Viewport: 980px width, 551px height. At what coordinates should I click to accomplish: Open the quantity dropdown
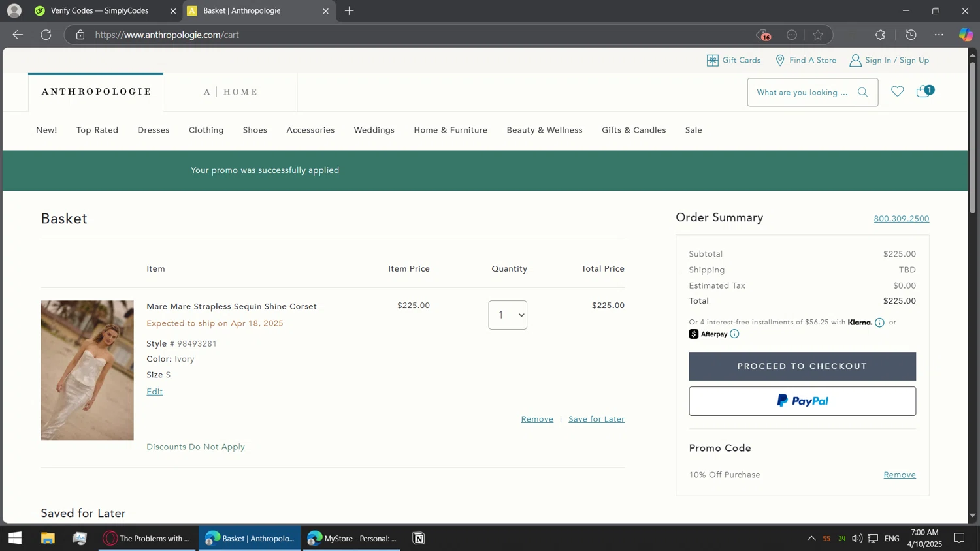point(508,315)
